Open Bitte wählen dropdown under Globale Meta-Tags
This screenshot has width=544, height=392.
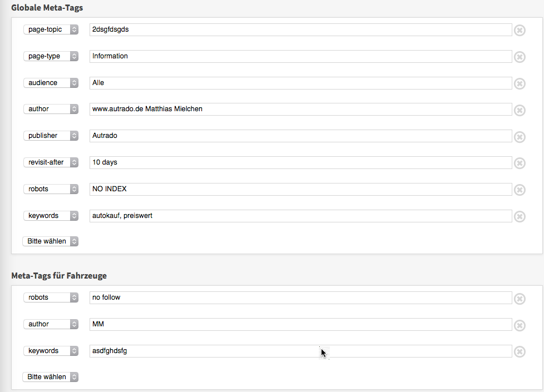coord(51,241)
